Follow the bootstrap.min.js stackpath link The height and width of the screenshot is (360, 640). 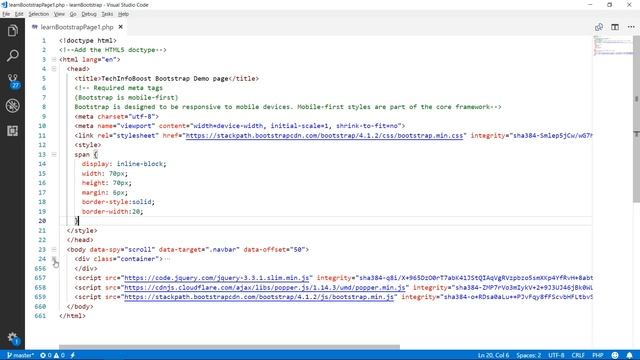coord(259,297)
